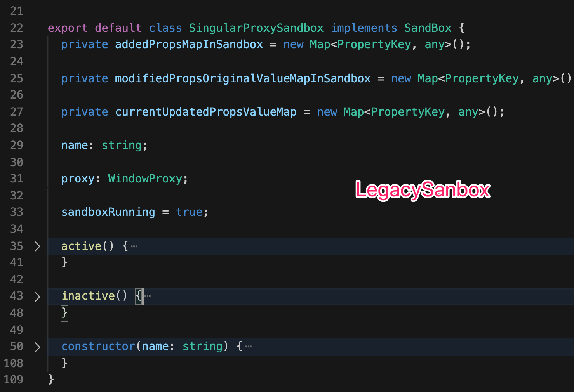Click modifiedPropsOriginalValueMapInSandbox property name
Screen dimensions: 574x392
click(x=243, y=78)
